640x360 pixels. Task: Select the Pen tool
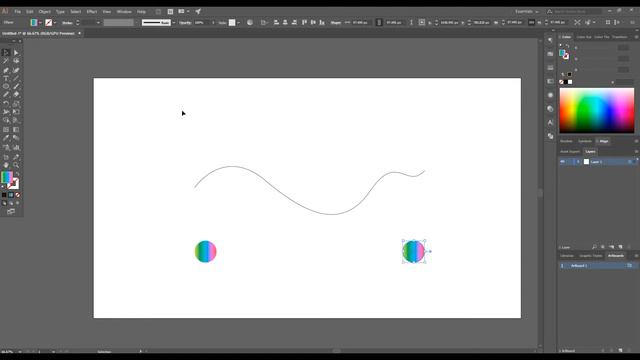(x=6, y=70)
